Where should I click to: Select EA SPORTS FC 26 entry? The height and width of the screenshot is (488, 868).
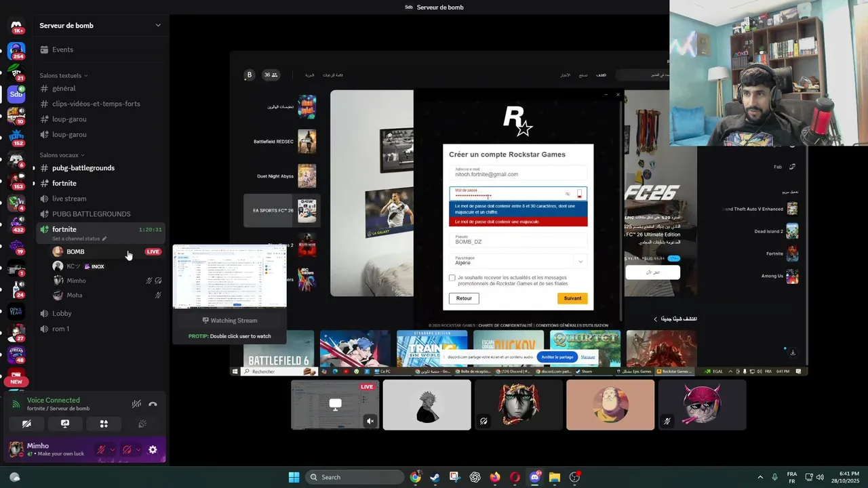283,211
